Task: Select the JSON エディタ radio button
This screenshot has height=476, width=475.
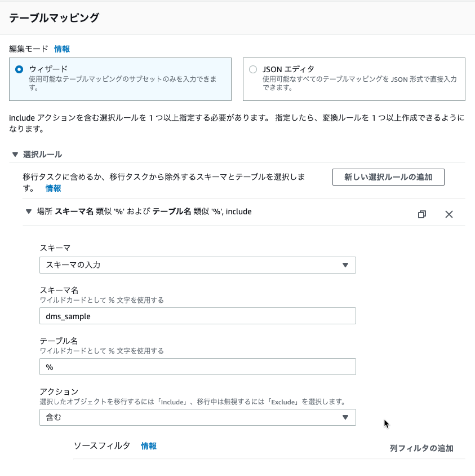Action: coord(253,69)
